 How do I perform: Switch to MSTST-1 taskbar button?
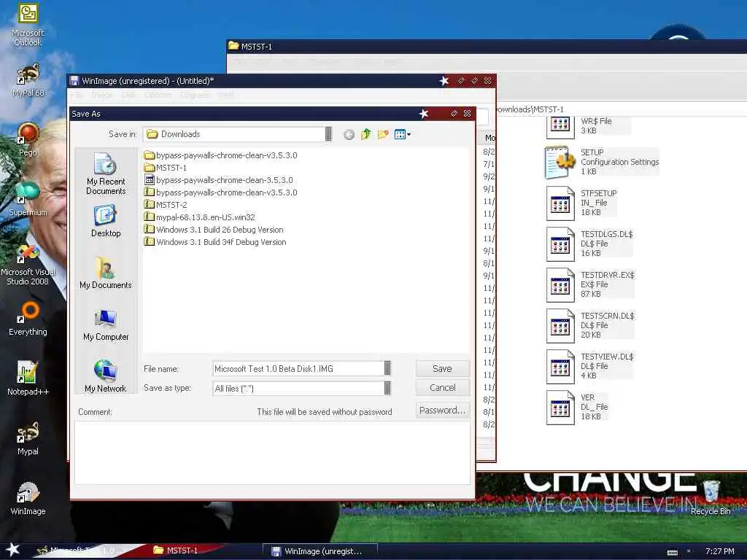[x=175, y=551]
